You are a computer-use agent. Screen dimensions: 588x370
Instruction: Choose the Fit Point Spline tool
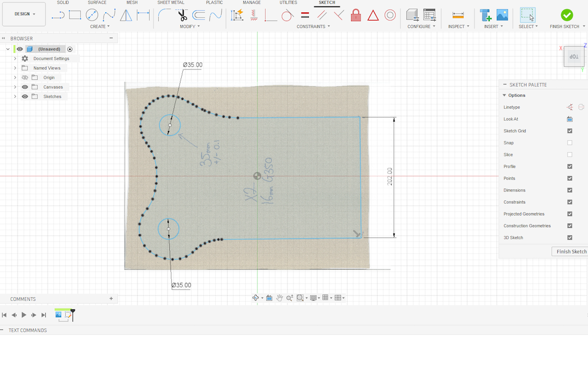pyautogui.click(x=109, y=15)
